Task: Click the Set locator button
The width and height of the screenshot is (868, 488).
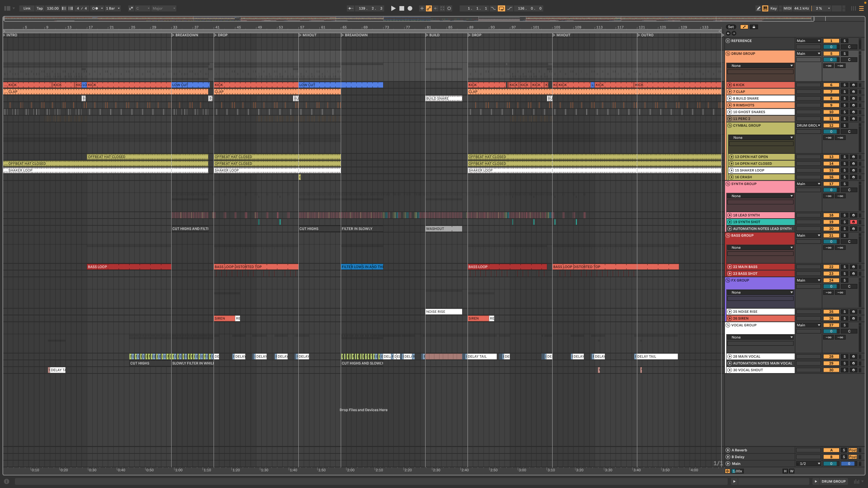Action: click(731, 27)
